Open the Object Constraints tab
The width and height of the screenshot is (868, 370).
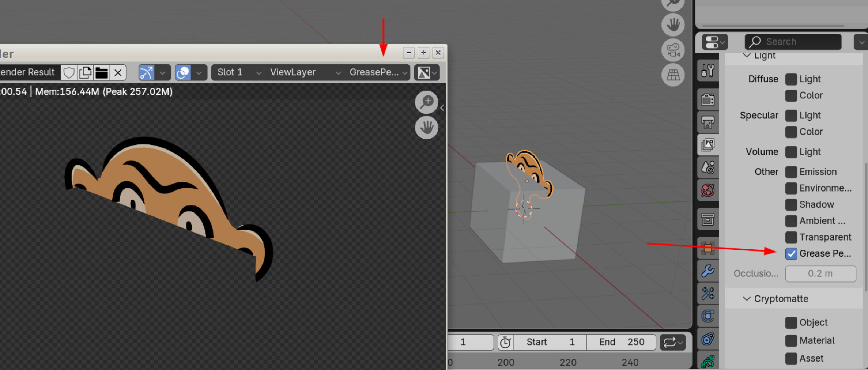pos(708,339)
